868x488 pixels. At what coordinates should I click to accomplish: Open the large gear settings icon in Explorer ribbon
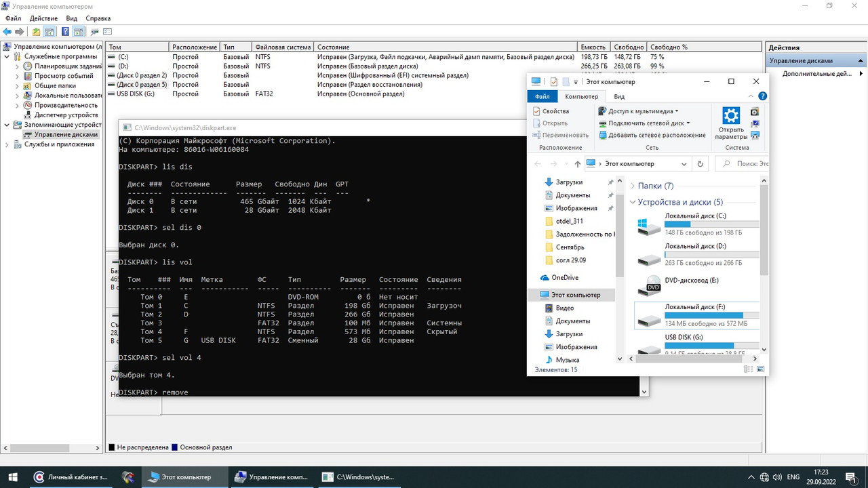pos(731,115)
